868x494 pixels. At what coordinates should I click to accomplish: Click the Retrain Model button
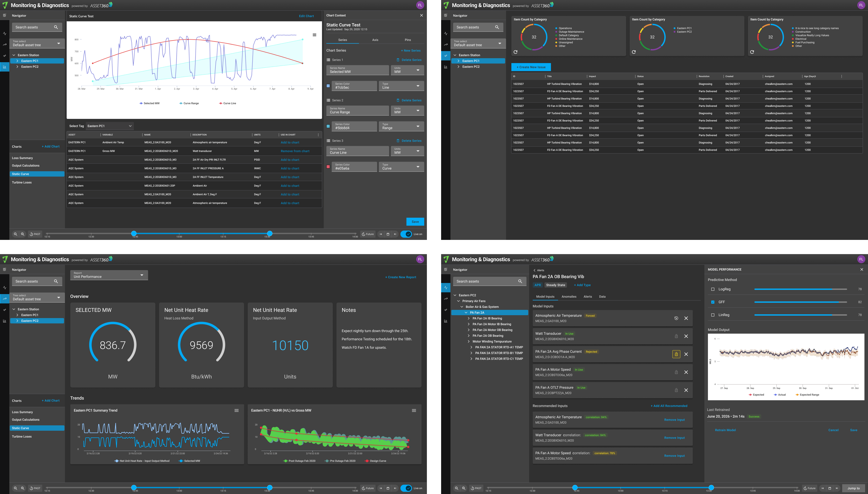[725, 430]
